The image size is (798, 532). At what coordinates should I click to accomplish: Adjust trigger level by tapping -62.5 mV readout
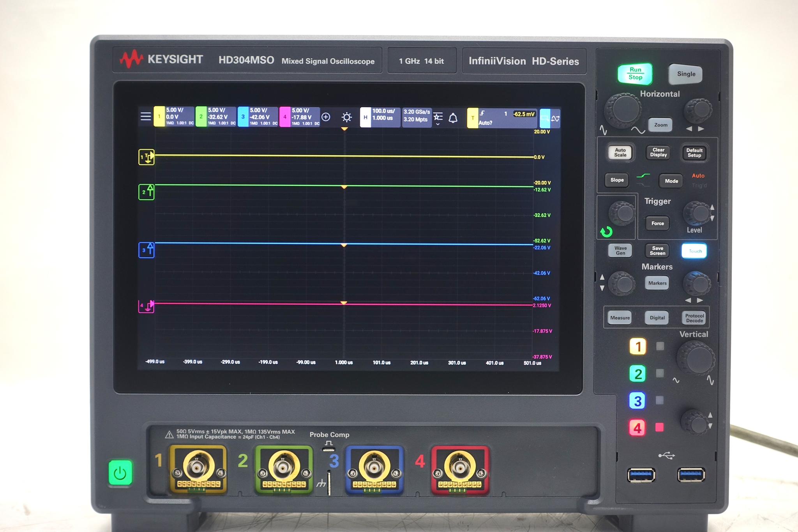point(524,114)
